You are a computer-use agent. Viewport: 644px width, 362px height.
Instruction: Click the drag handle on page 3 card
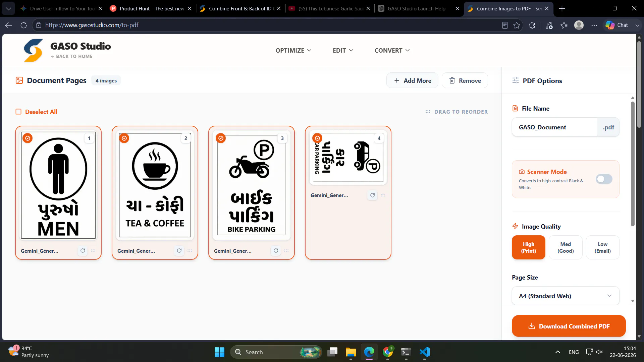pos(286,251)
